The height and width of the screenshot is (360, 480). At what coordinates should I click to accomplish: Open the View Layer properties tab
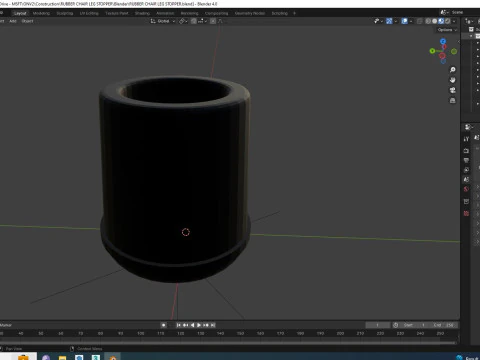[x=466, y=170]
